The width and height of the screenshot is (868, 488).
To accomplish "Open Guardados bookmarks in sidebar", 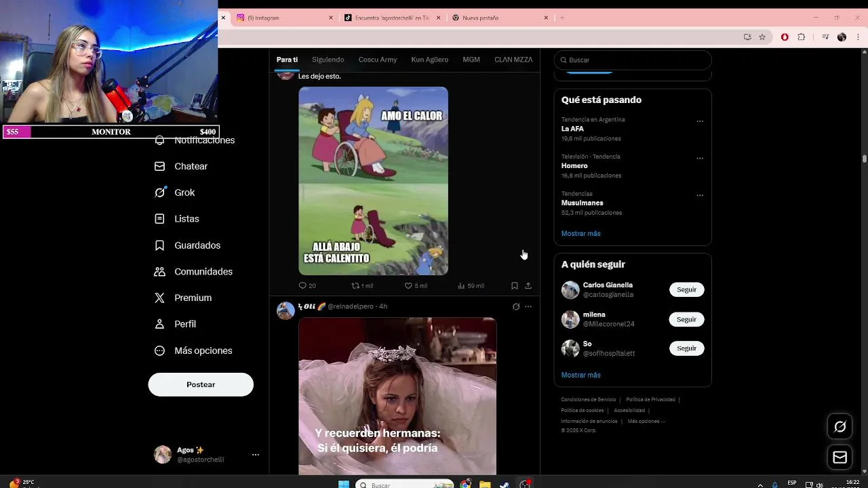I will pyautogui.click(x=187, y=245).
